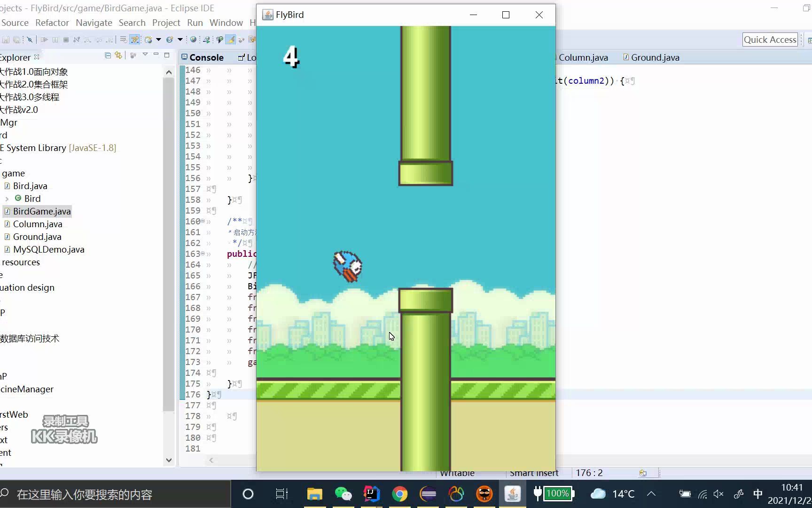Expand the Bird class node
This screenshot has width=812, height=508.
(7, 198)
